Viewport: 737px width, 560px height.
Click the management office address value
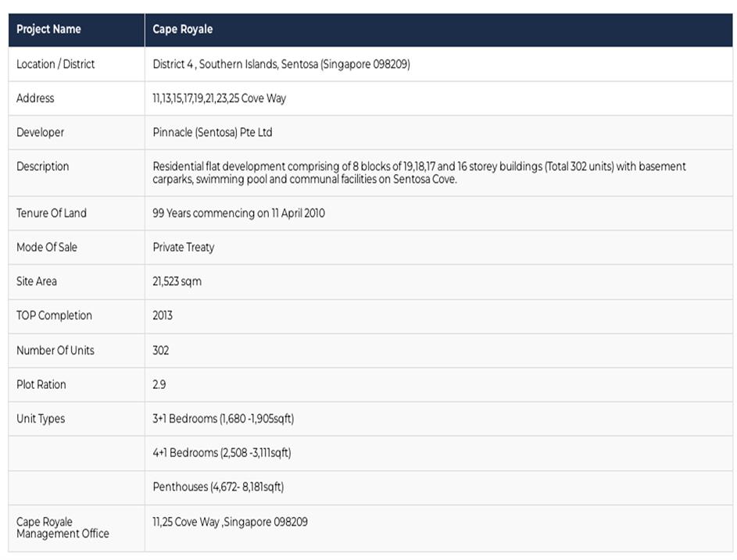[230, 522]
